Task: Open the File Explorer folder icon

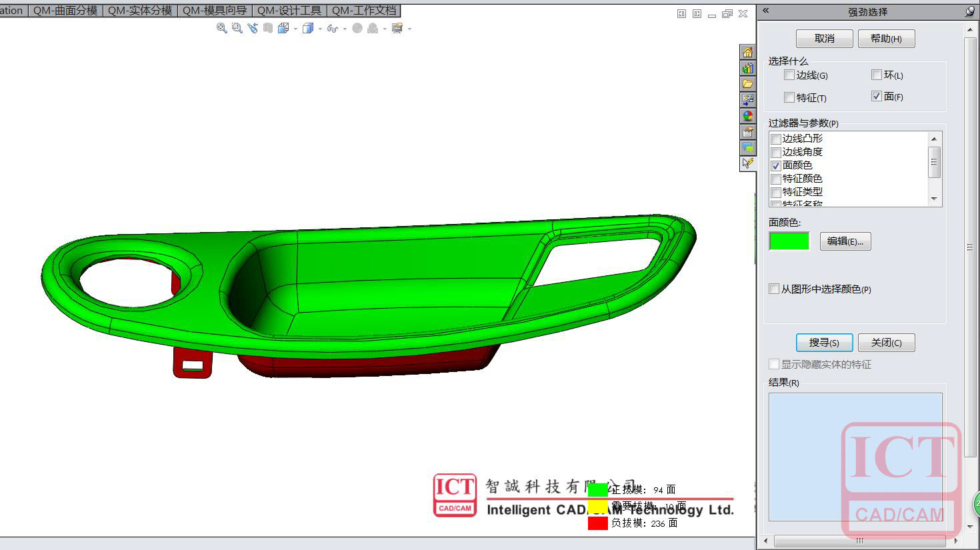Action: (747, 84)
